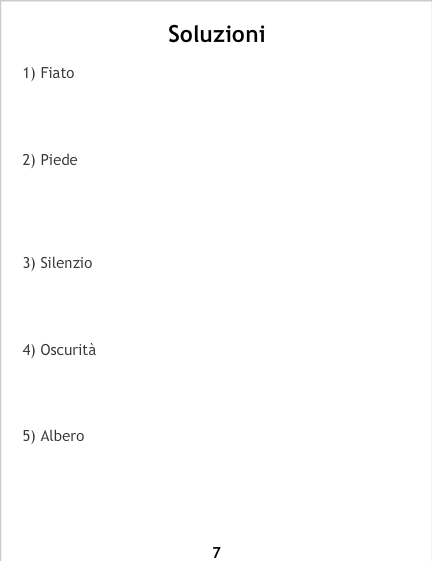Select the word "Oscurità"

68,350
